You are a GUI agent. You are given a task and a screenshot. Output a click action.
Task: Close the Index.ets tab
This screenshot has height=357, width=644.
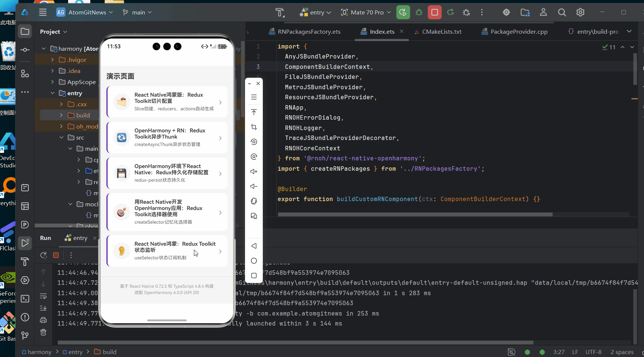[x=402, y=31]
